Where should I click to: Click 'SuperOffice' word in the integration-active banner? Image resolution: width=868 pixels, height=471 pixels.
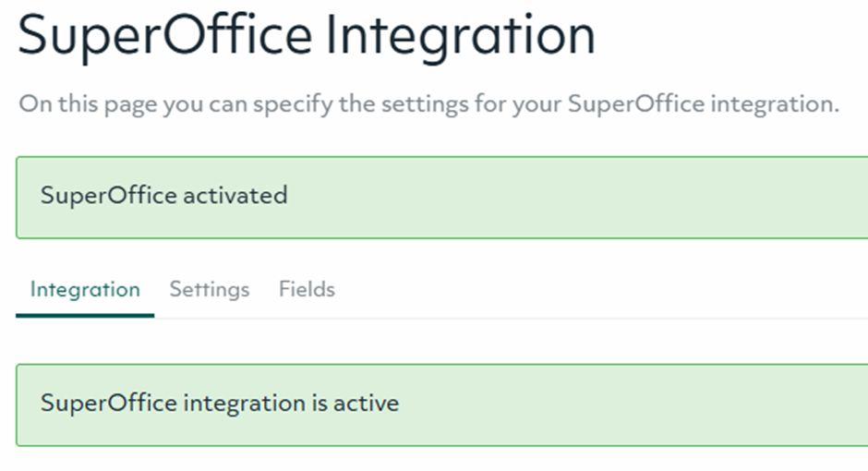coord(108,404)
